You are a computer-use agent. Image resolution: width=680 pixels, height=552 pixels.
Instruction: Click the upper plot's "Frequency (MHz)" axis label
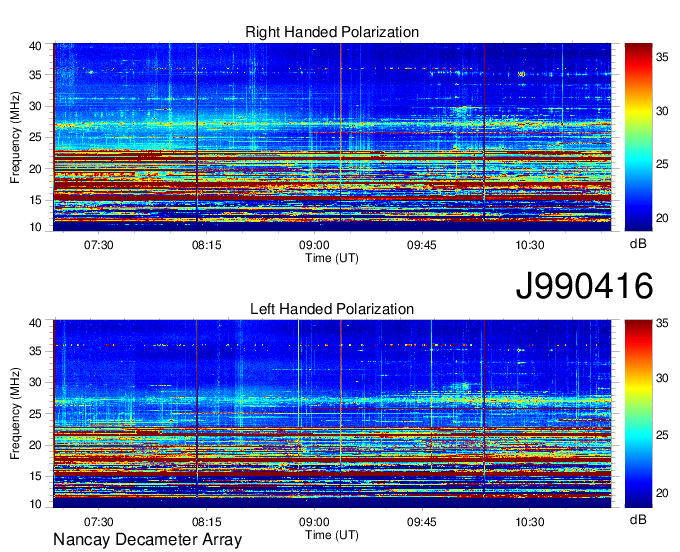[x=15, y=137]
